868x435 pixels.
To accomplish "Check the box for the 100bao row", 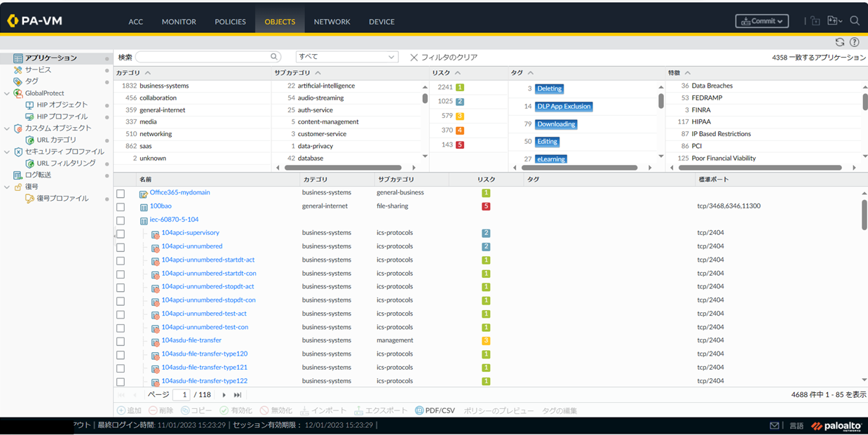I will 121,207.
